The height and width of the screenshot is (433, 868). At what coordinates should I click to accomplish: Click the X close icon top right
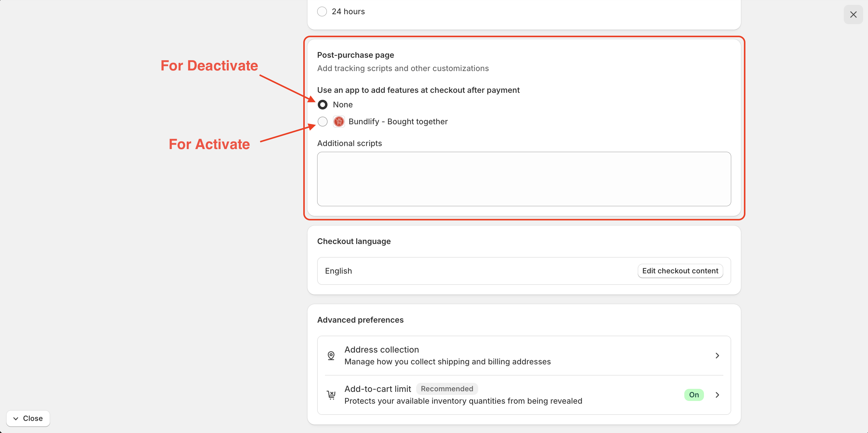[853, 15]
